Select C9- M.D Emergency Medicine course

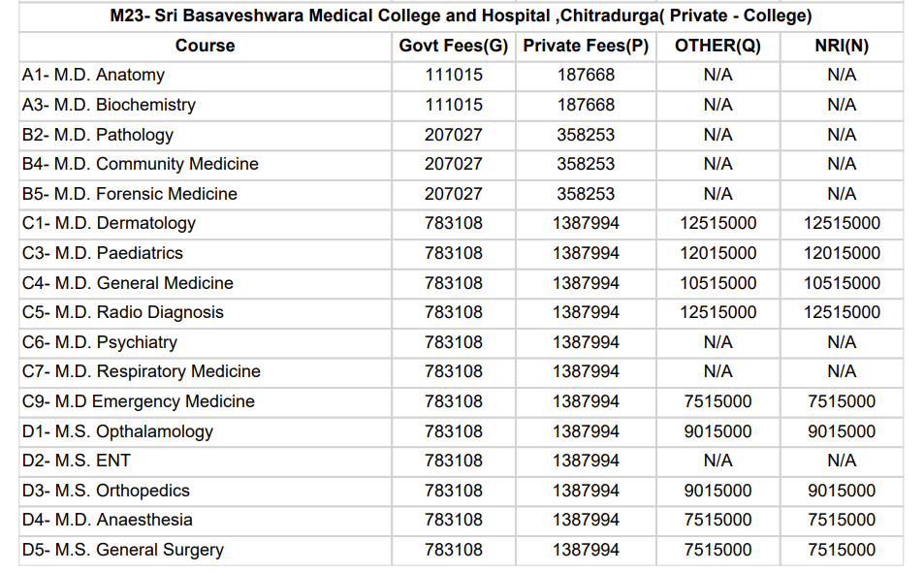[x=139, y=401]
